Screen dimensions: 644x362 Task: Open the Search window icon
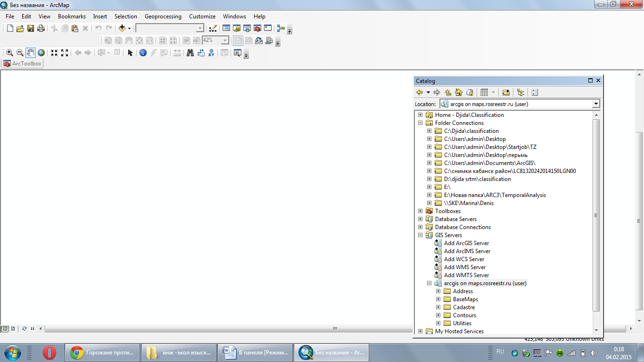(247, 28)
